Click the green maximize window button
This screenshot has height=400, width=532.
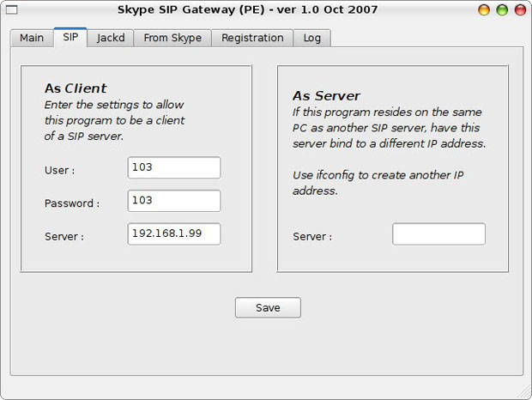point(502,10)
